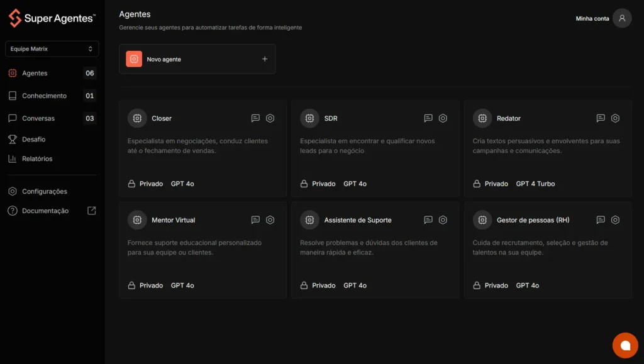Open settings icon on Mentor Virtual card
The width and height of the screenshot is (644, 364).
[270, 220]
